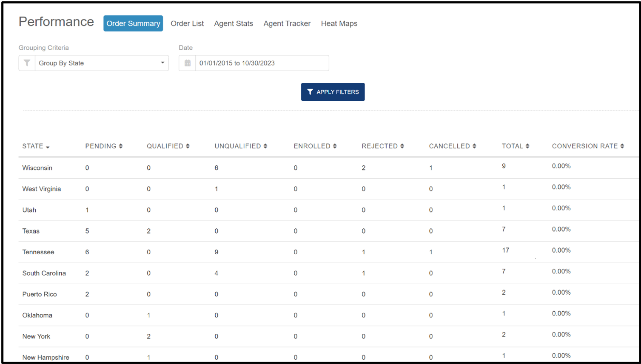Click South Carolina unqualified count 4
Screen dimensions: 641x364
click(217, 273)
